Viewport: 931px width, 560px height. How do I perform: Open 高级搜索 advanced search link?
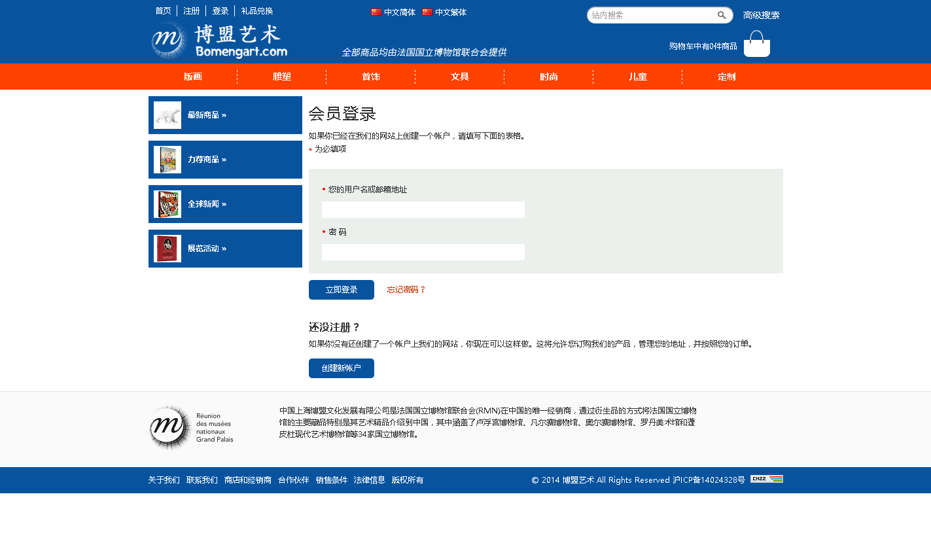click(x=761, y=16)
